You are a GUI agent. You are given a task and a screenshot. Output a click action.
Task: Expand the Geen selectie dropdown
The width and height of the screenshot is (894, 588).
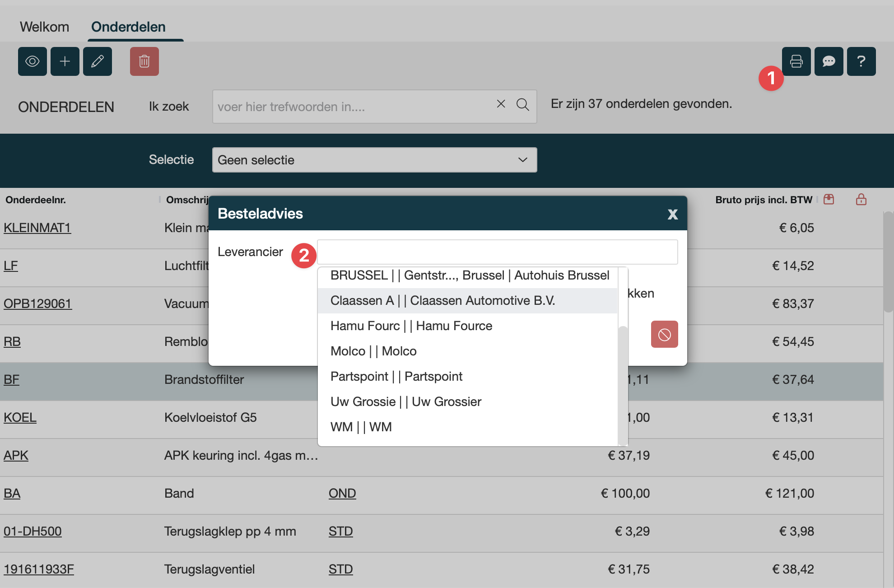pos(375,160)
